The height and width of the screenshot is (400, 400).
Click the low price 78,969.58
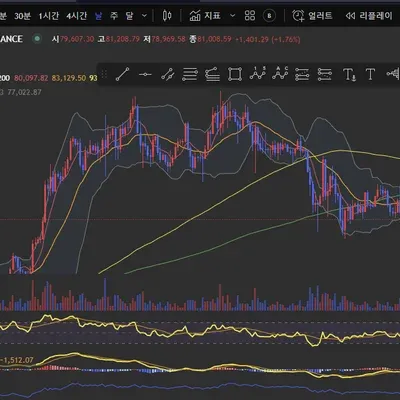[168, 39]
